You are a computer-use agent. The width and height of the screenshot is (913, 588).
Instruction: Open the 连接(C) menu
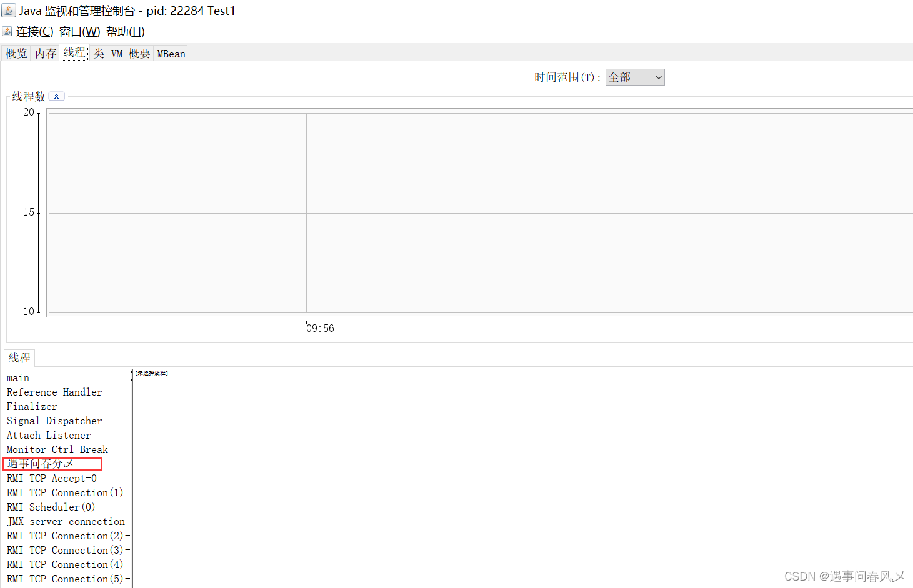[34, 31]
